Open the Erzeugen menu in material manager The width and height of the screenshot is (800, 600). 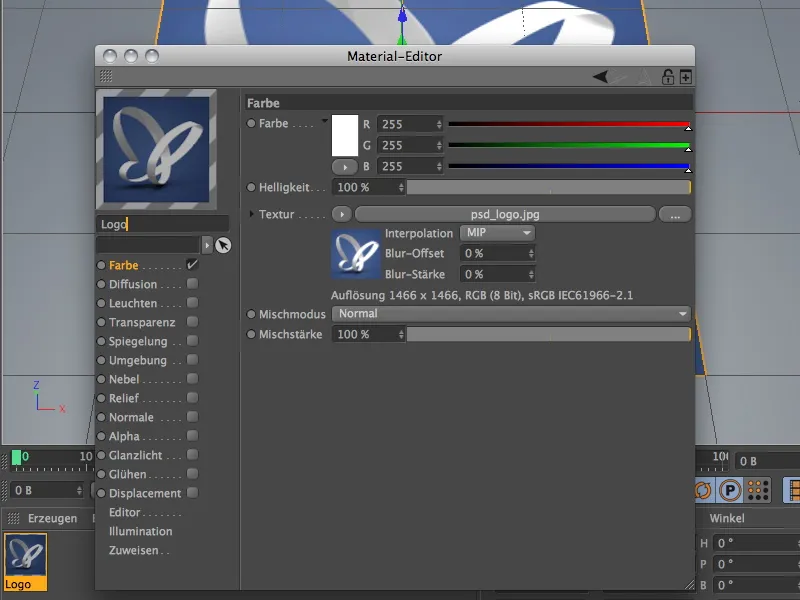point(53,518)
